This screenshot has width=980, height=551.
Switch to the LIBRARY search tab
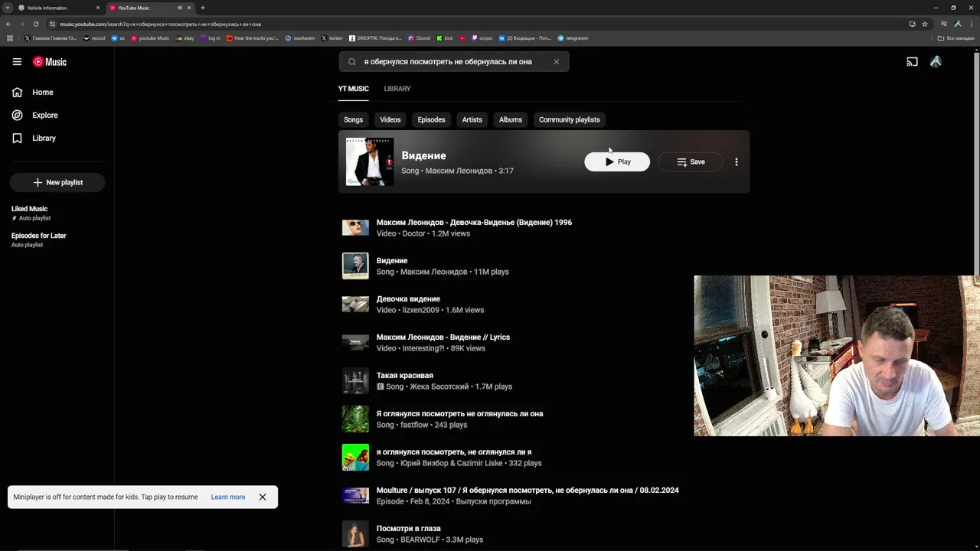(397, 89)
